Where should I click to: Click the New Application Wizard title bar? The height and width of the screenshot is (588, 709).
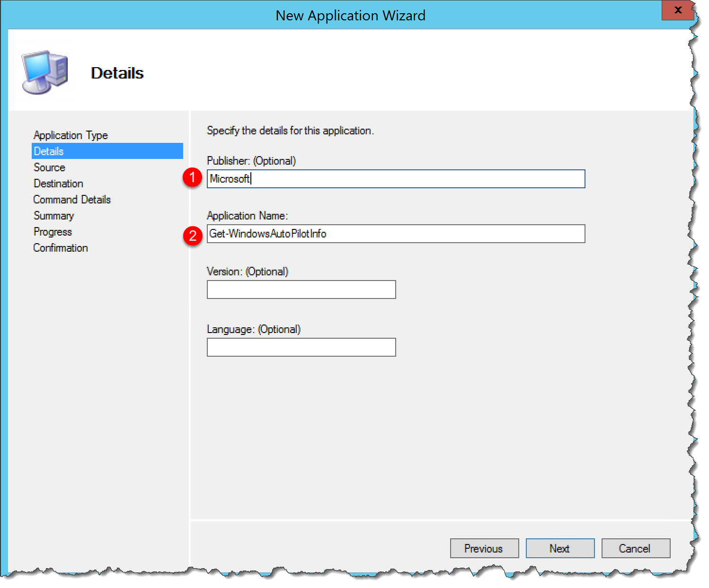click(x=350, y=15)
